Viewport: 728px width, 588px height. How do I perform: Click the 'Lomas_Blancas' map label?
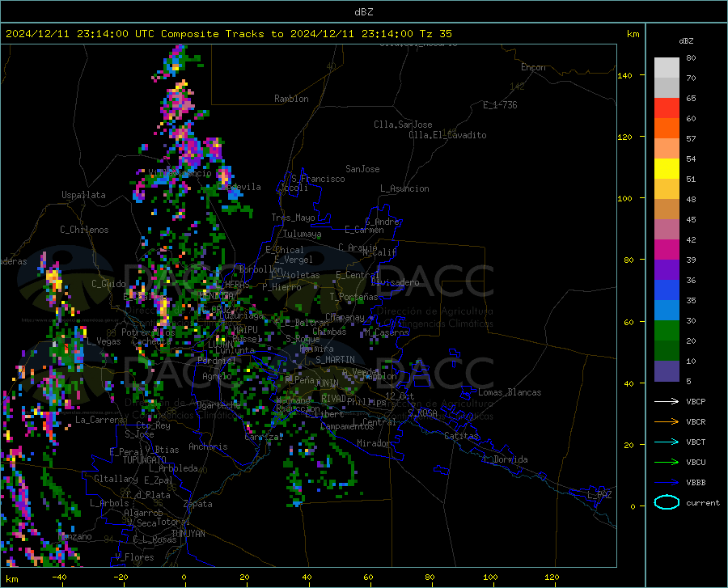[510, 392]
